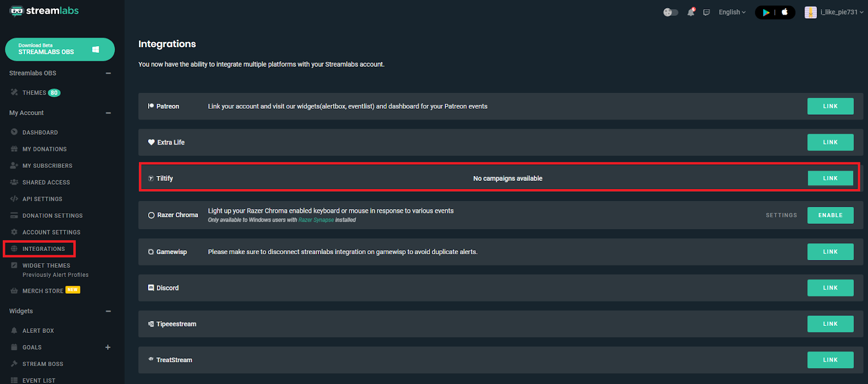The height and width of the screenshot is (384, 868).
Task: Open the Razer Synapse link
Action: point(316,220)
